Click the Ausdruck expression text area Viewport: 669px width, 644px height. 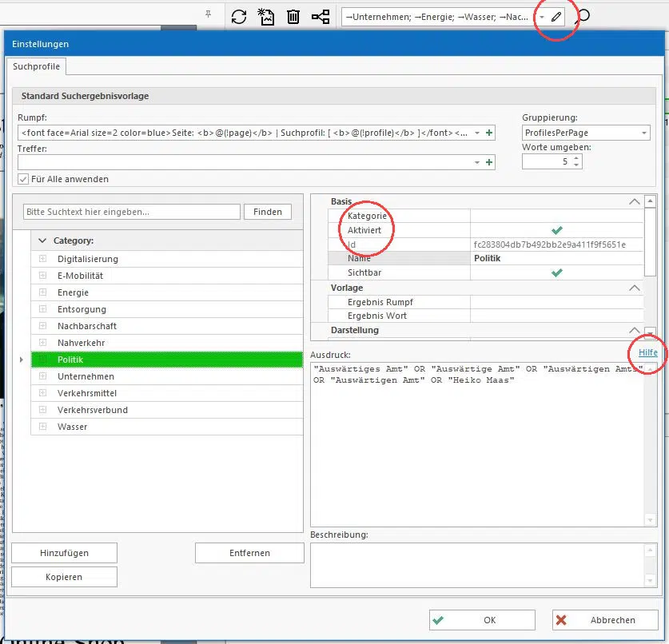point(477,443)
